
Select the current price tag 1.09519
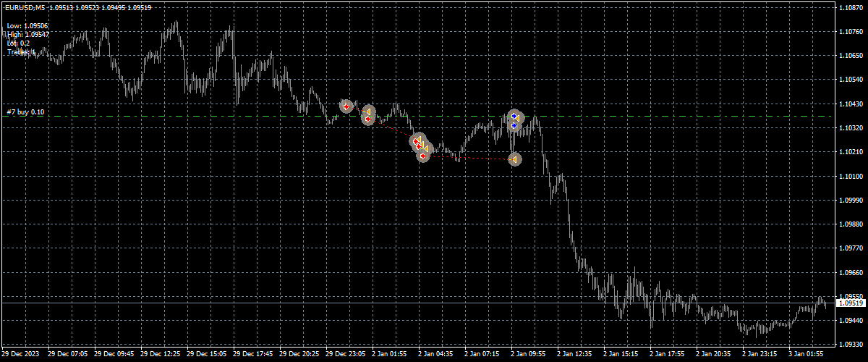point(851,303)
